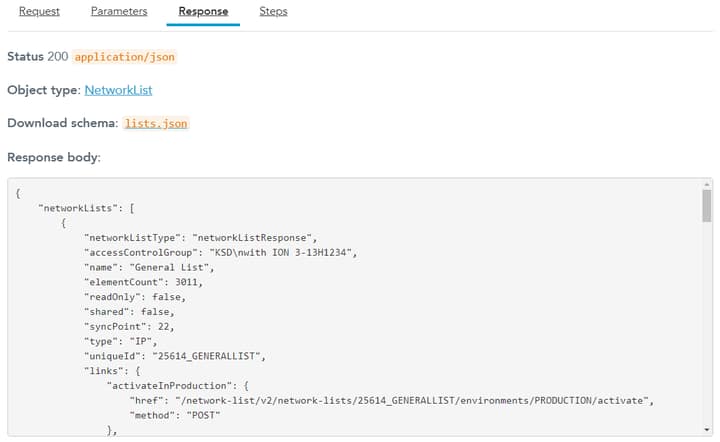Download the lists.json schema file
The height and width of the screenshot is (442, 720).
click(155, 123)
